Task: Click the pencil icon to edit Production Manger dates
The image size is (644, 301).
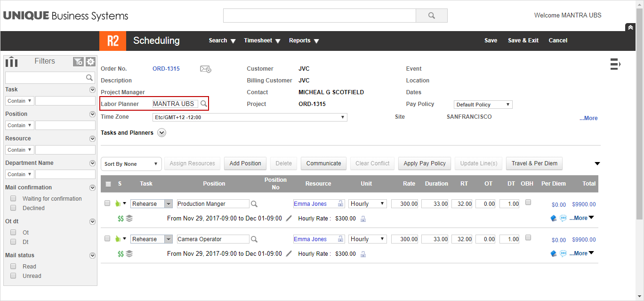Action: (289, 218)
